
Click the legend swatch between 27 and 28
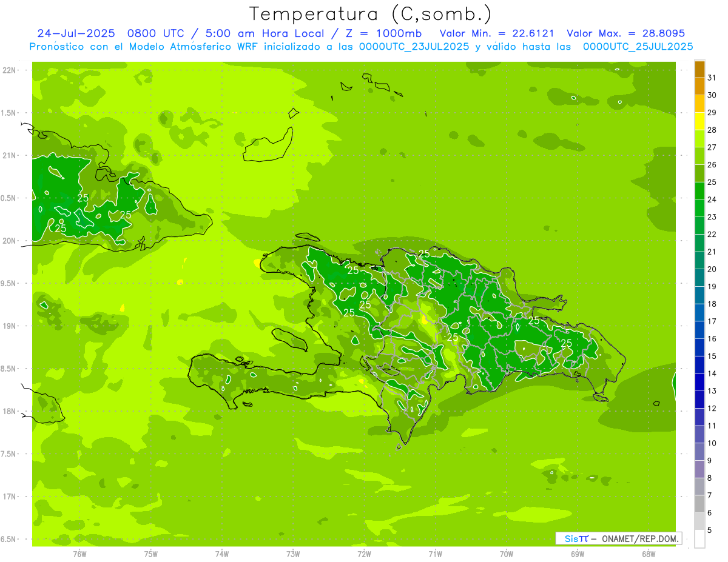(x=699, y=139)
